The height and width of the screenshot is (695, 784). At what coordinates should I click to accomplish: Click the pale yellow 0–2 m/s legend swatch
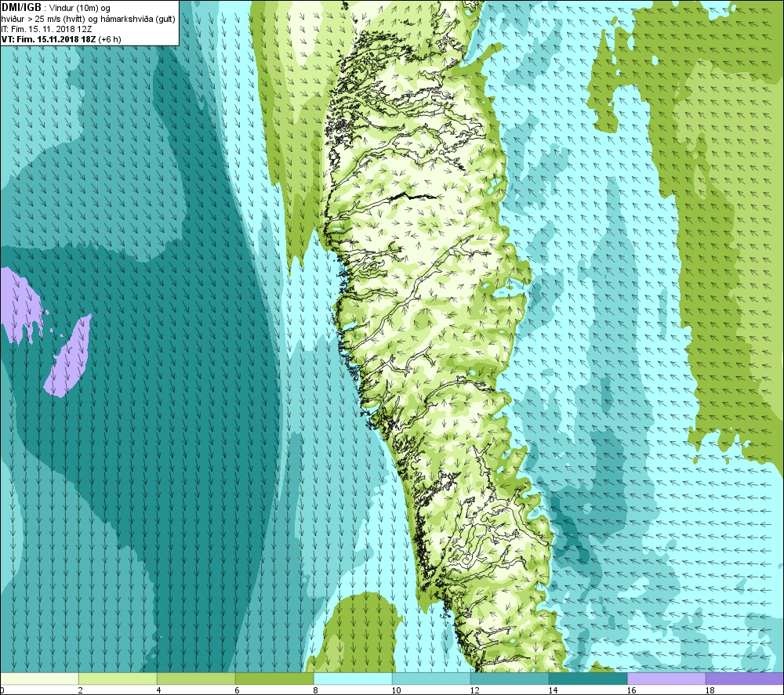(39, 679)
